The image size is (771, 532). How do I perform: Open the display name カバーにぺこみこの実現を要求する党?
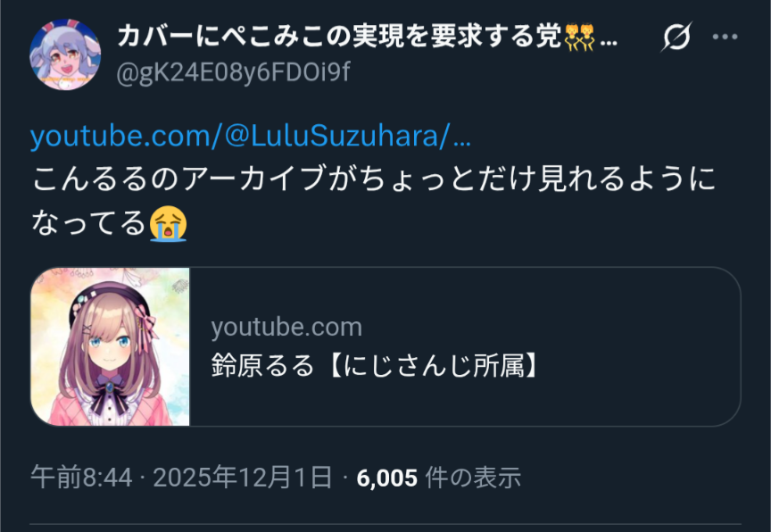click(x=339, y=37)
